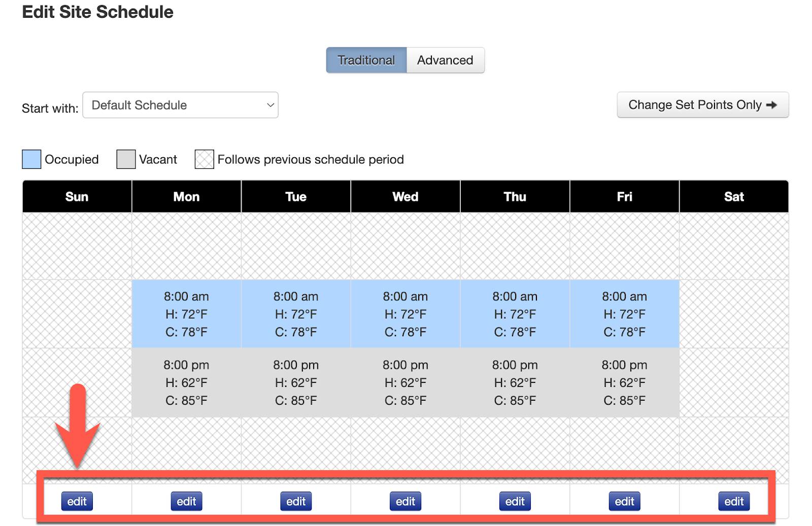Click the blue Occupied legend swatch
Screen dimensions: 812x526
pos(31,159)
